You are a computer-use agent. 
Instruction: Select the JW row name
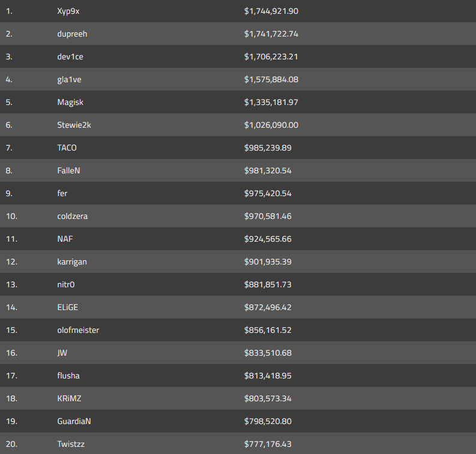tap(62, 353)
